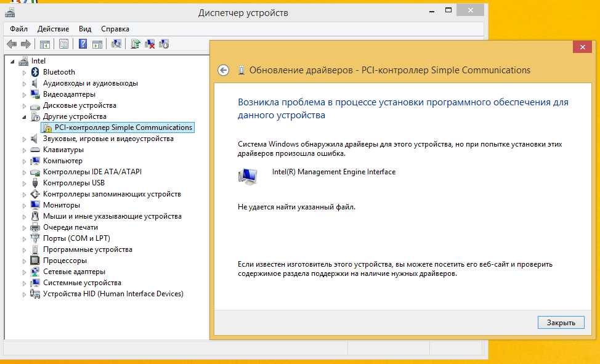Collapse the Intel root node
This screenshot has height=364, width=600.
pos(12,62)
